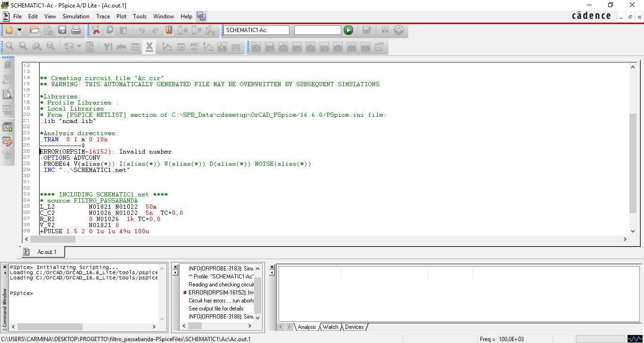644x343 pixels.
Task: Select the Devices tab
Action: click(354, 327)
